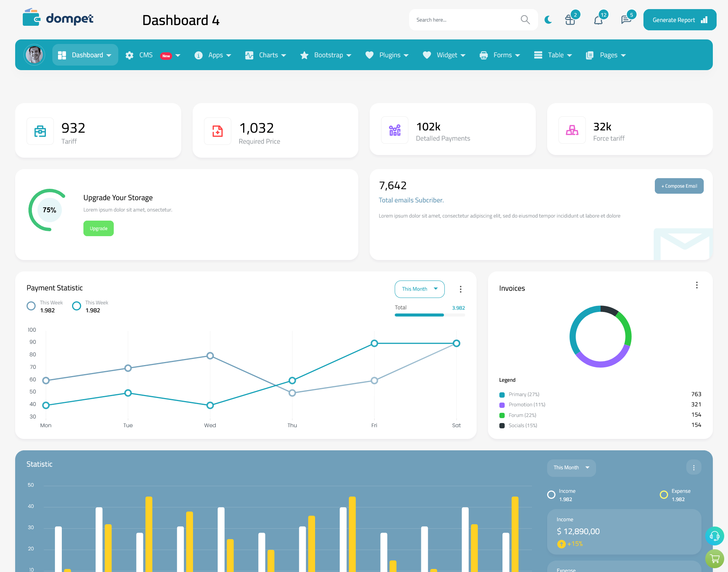
Task: Toggle Income radio button in Statistic panel
Action: [x=550, y=492]
